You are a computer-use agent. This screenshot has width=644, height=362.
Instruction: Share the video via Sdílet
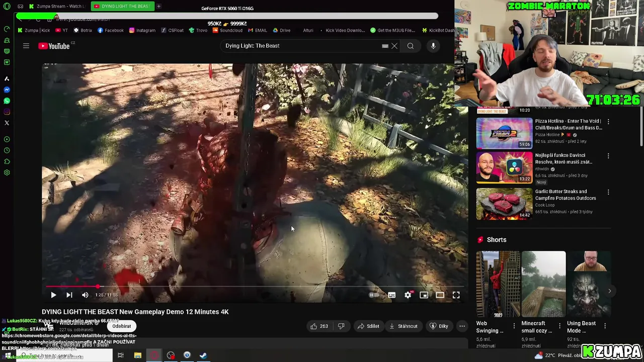tap(368, 326)
